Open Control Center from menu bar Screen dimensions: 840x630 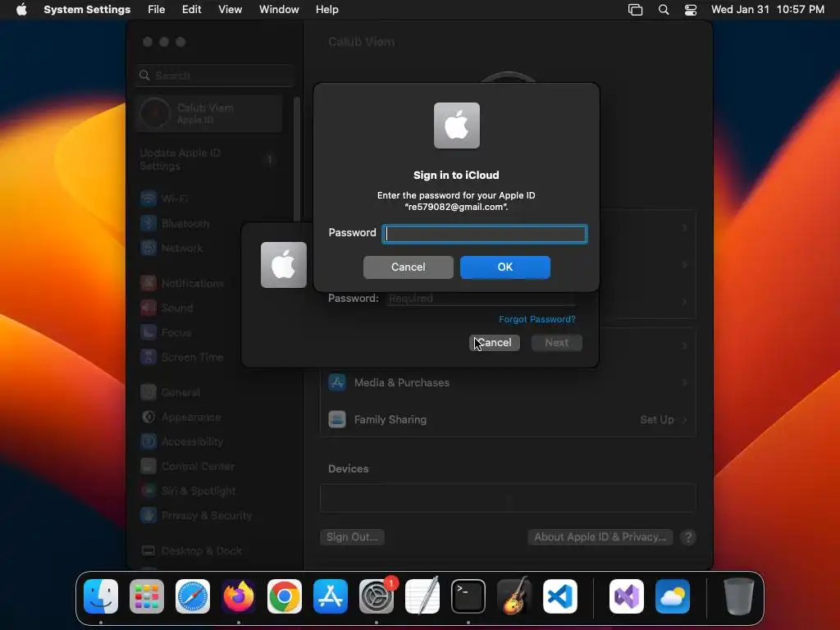pos(691,10)
